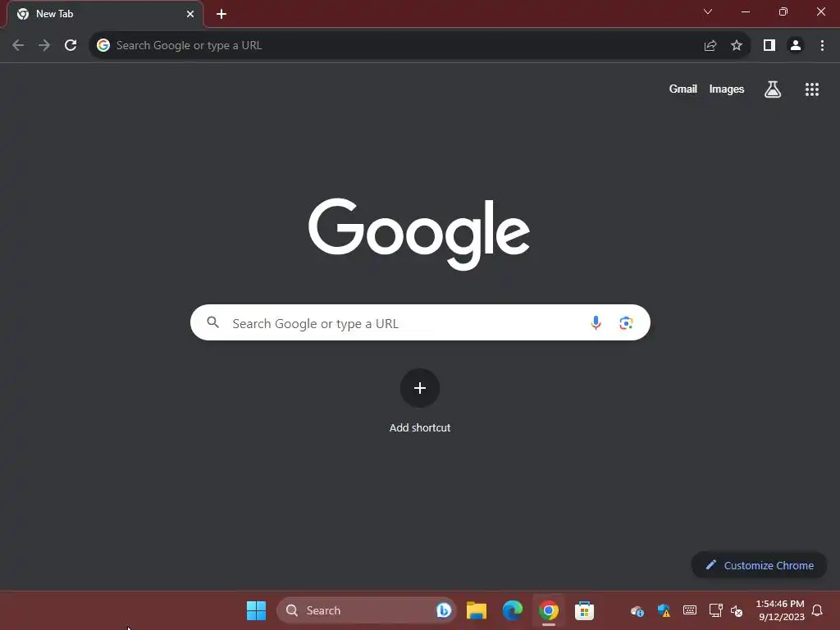Viewport: 840px width, 630px height.
Task: Click the browser back arrow
Action: pos(18,46)
